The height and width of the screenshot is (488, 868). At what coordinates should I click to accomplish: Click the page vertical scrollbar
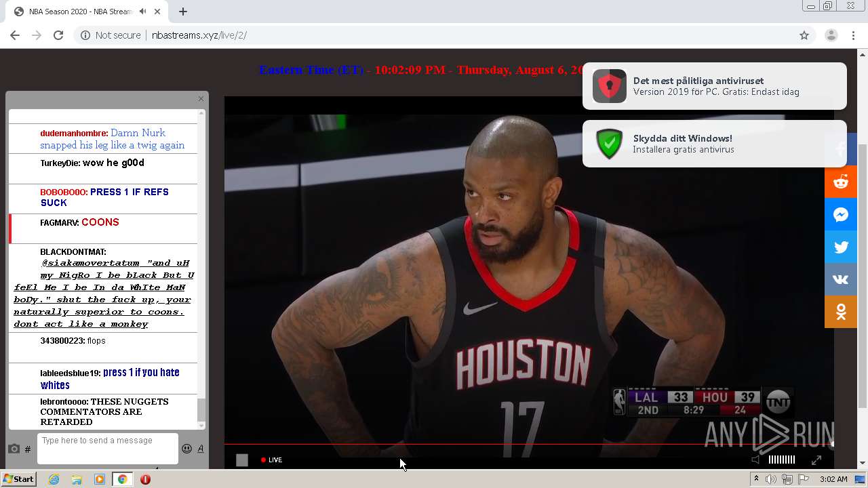(863, 274)
